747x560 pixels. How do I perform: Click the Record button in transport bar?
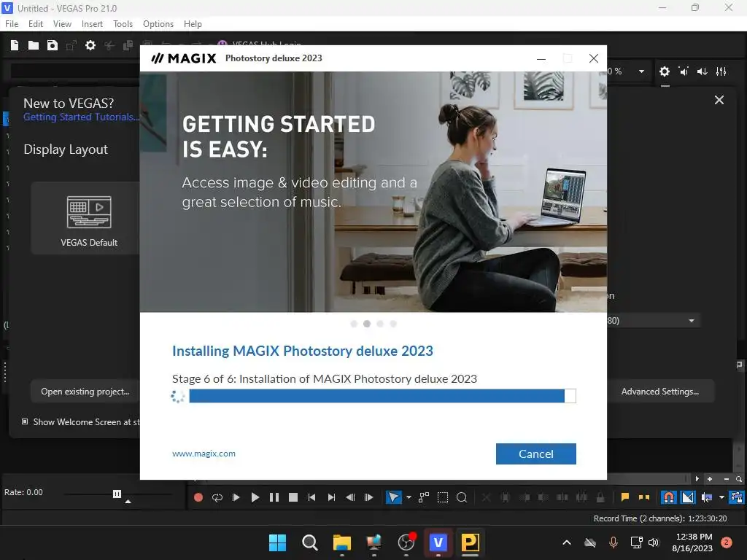click(198, 497)
